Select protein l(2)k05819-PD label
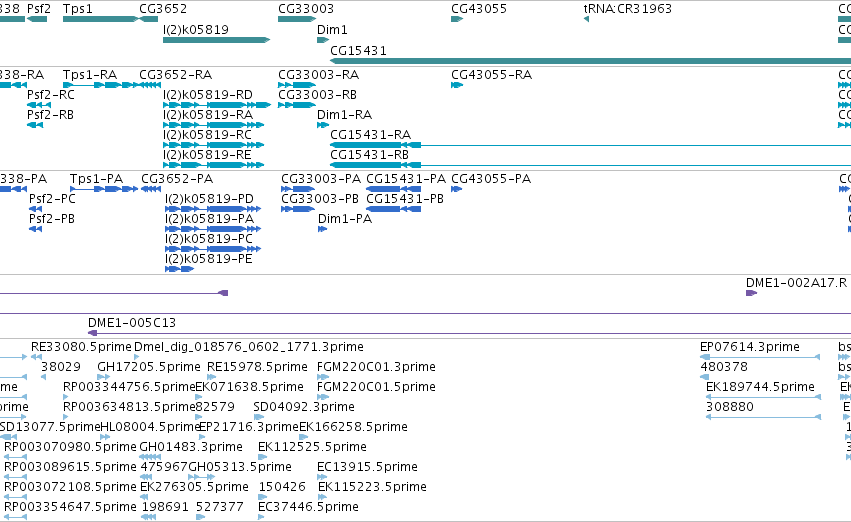This screenshot has width=851, height=522. pyautogui.click(x=209, y=199)
